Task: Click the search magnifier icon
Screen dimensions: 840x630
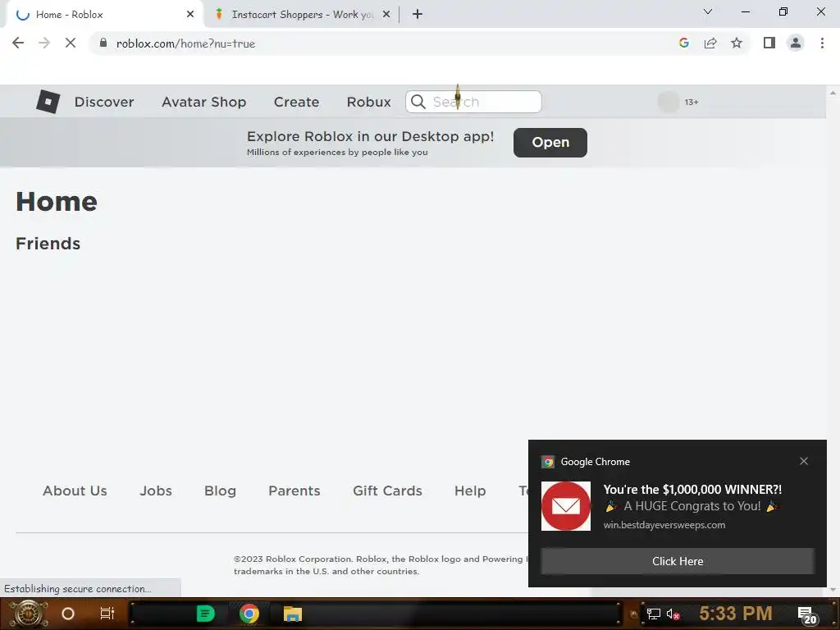Action: click(x=418, y=102)
